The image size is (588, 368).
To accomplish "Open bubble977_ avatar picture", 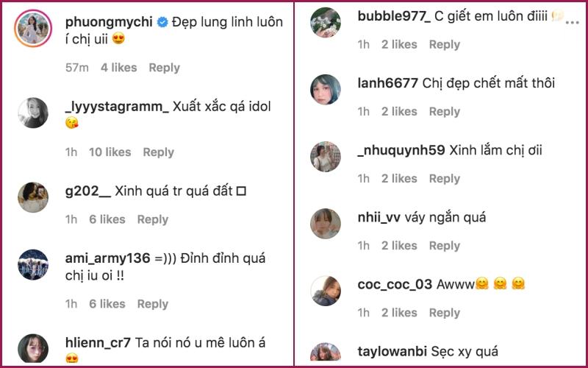I will [x=326, y=23].
